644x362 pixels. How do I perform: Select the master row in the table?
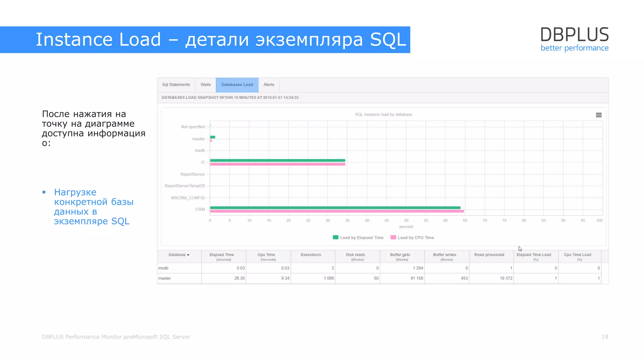(379, 278)
